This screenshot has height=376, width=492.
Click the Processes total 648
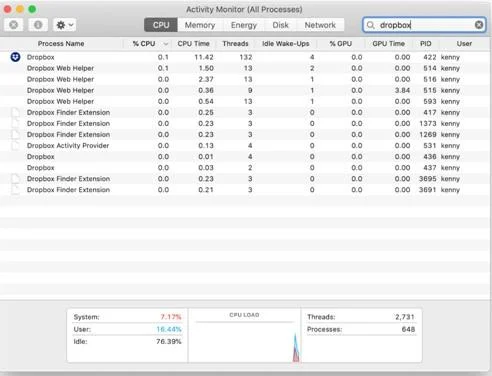click(x=408, y=329)
